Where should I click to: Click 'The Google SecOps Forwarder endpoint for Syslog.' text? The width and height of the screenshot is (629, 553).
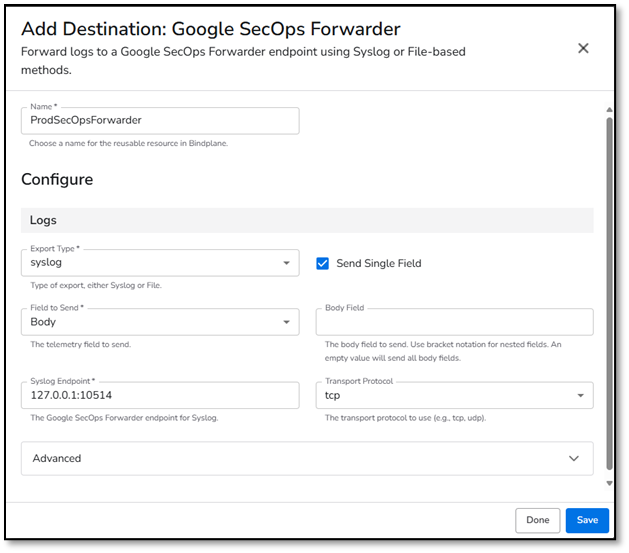(x=124, y=418)
